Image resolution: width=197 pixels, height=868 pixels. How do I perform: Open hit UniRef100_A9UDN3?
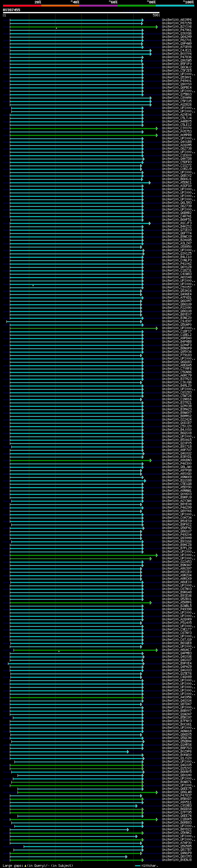(177, 460)
